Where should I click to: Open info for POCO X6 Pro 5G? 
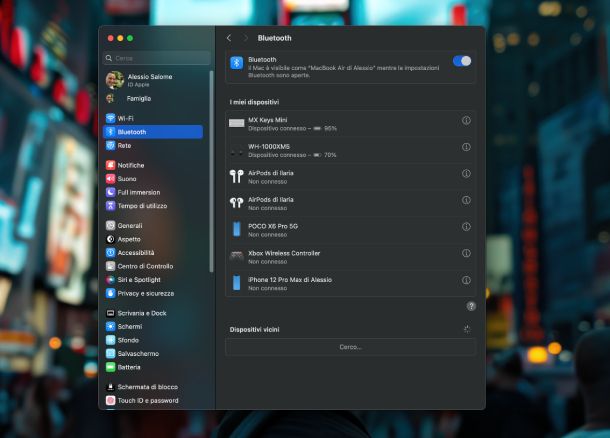(x=466, y=227)
